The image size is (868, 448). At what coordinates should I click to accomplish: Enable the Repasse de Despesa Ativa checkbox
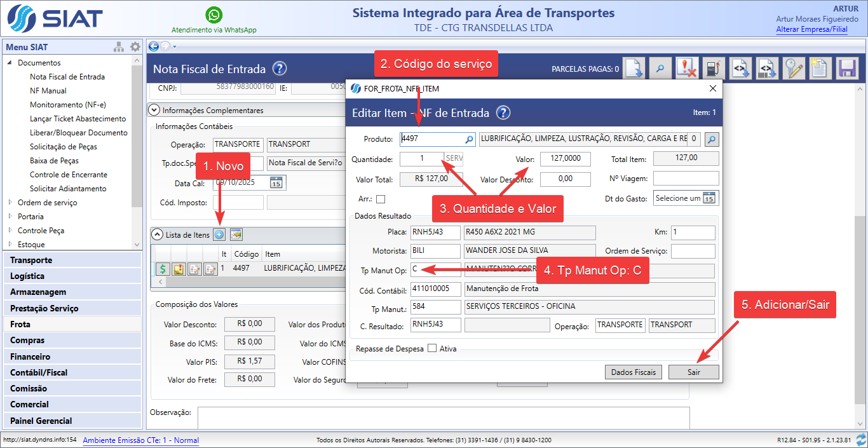[432, 348]
